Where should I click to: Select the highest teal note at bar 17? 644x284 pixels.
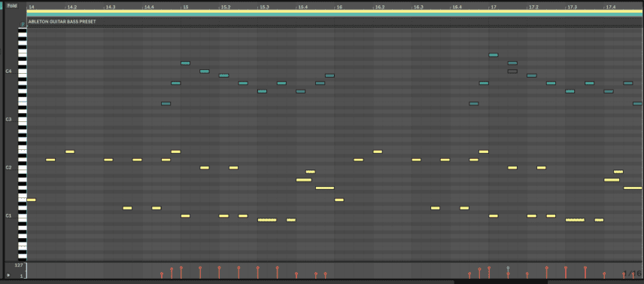[x=494, y=55]
